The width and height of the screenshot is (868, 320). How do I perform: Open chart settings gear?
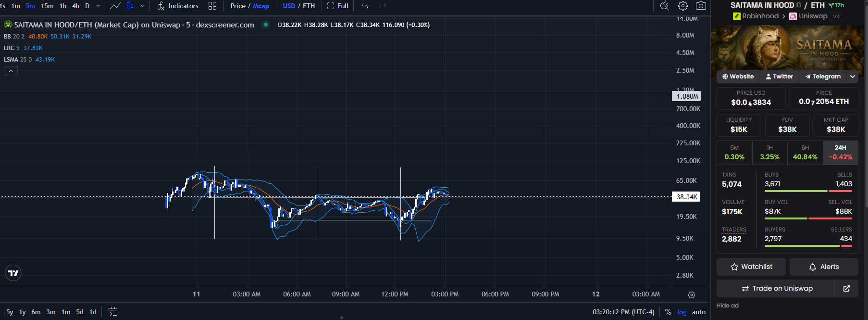pyautogui.click(x=682, y=6)
